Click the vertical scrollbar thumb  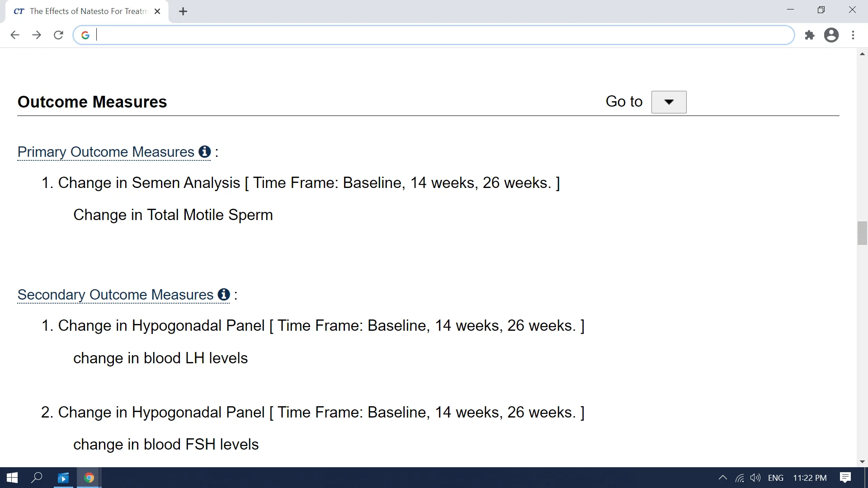click(x=862, y=233)
